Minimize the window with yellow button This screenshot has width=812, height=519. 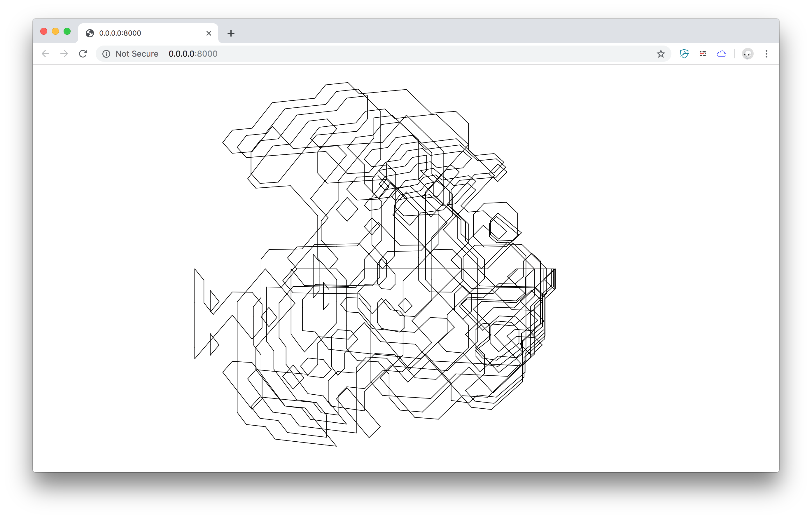[x=55, y=32]
